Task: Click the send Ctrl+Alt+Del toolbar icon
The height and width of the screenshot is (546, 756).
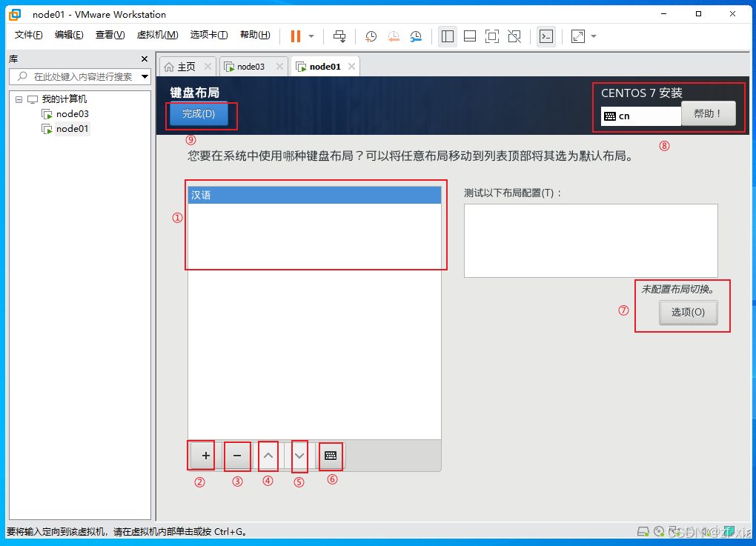Action: [x=339, y=36]
